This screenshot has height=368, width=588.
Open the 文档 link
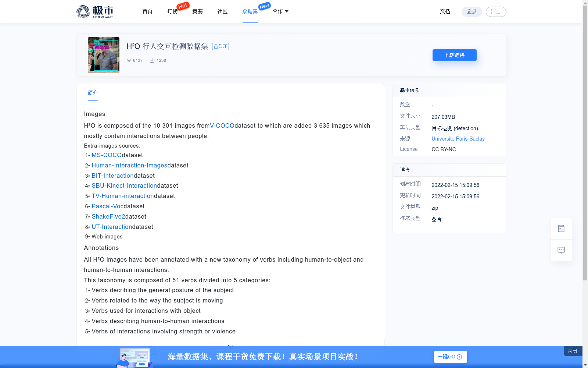click(445, 11)
